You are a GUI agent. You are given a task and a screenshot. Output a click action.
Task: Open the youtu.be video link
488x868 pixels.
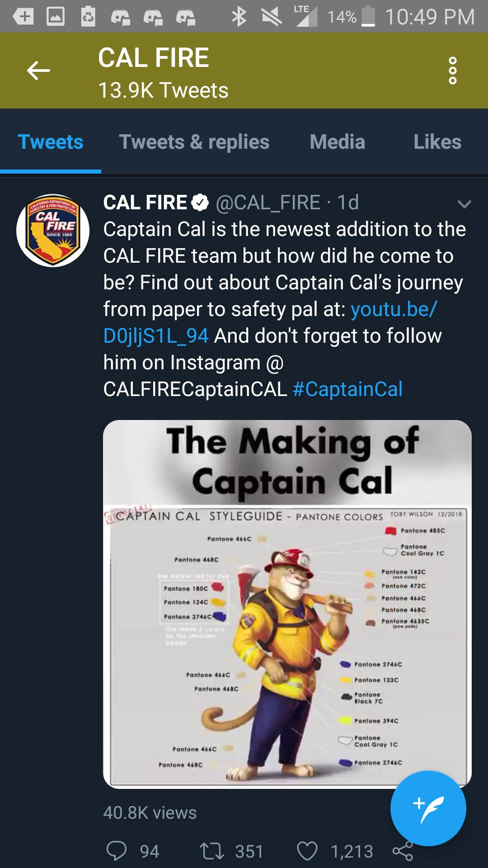pos(392,309)
